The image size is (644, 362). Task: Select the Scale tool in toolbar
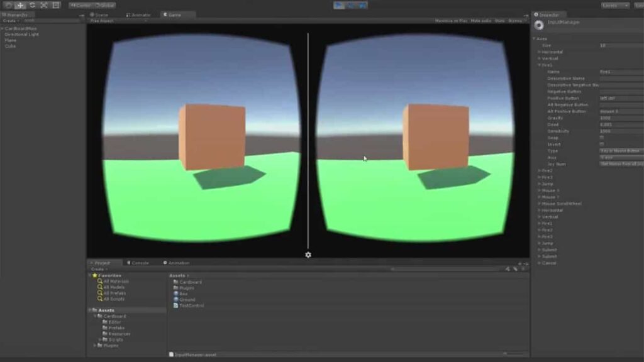tap(44, 5)
